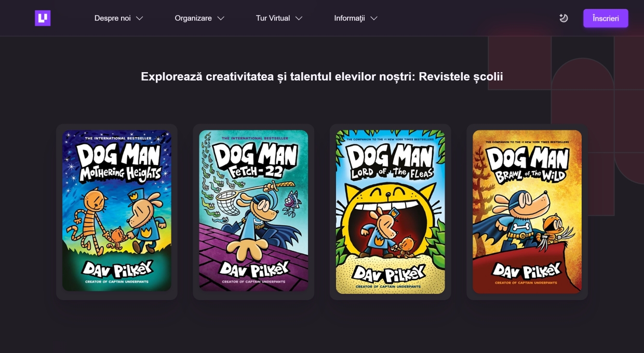Click the Revistele școlii page heading
This screenshot has width=644, height=353.
322,77
